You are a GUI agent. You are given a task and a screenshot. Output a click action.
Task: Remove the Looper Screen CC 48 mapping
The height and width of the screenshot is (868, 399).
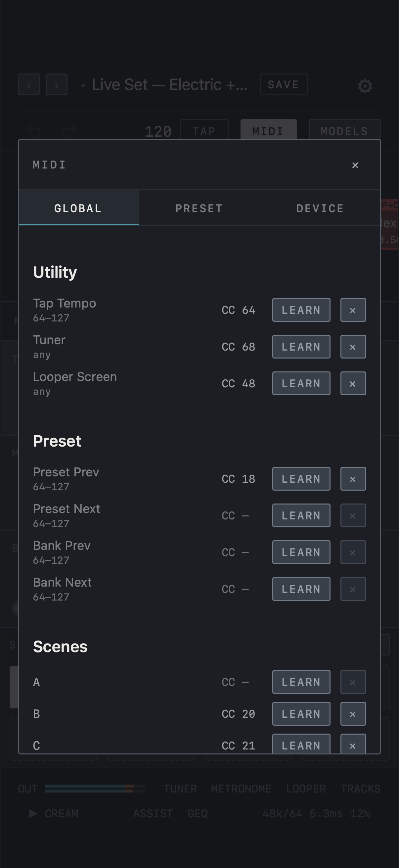click(x=353, y=383)
